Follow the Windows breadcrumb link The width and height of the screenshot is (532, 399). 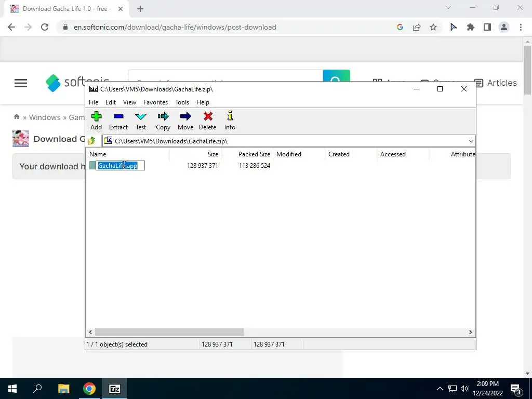(x=45, y=117)
